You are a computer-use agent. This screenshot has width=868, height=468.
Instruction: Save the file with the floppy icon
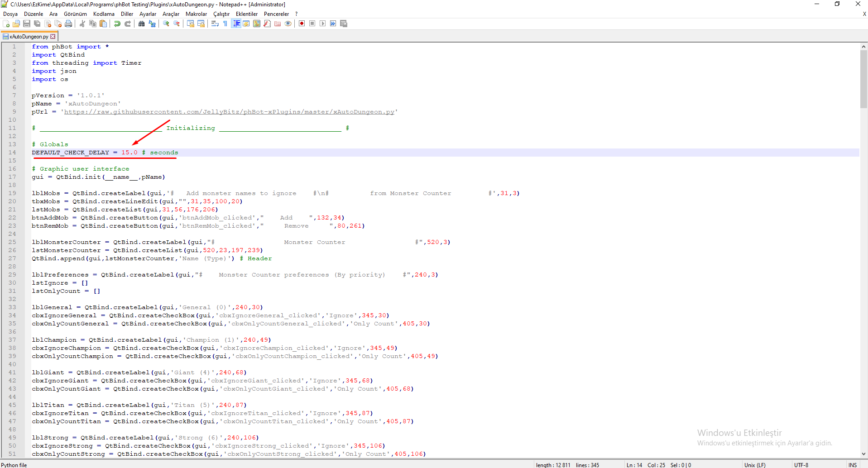(x=27, y=24)
